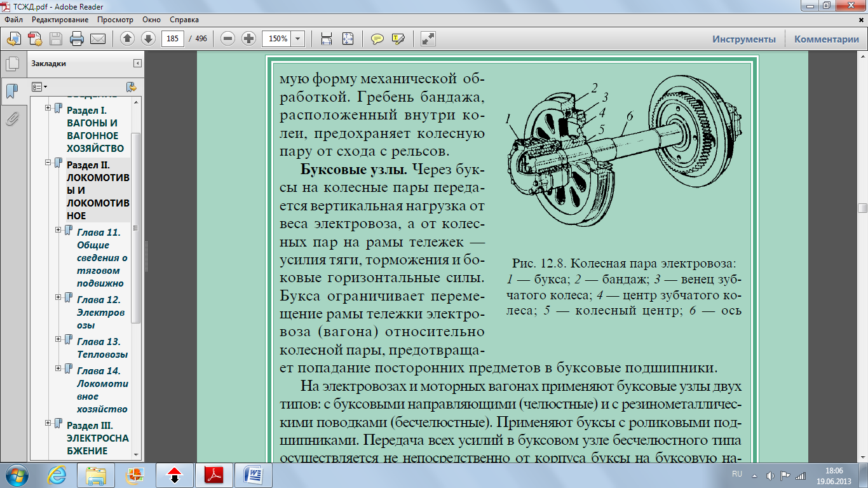Expand Глава 11 bookmark node
868x488 pixels.
click(58, 230)
